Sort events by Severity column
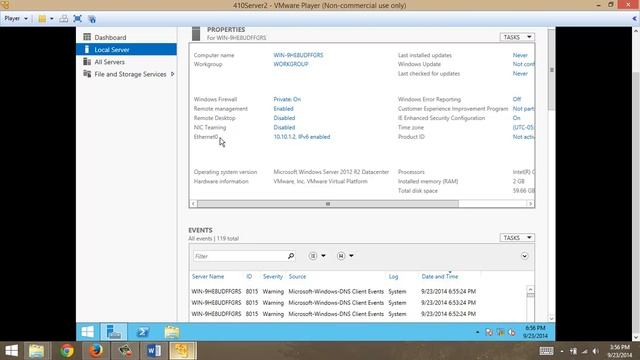Screen dimensions: 640x360 (x=273, y=276)
